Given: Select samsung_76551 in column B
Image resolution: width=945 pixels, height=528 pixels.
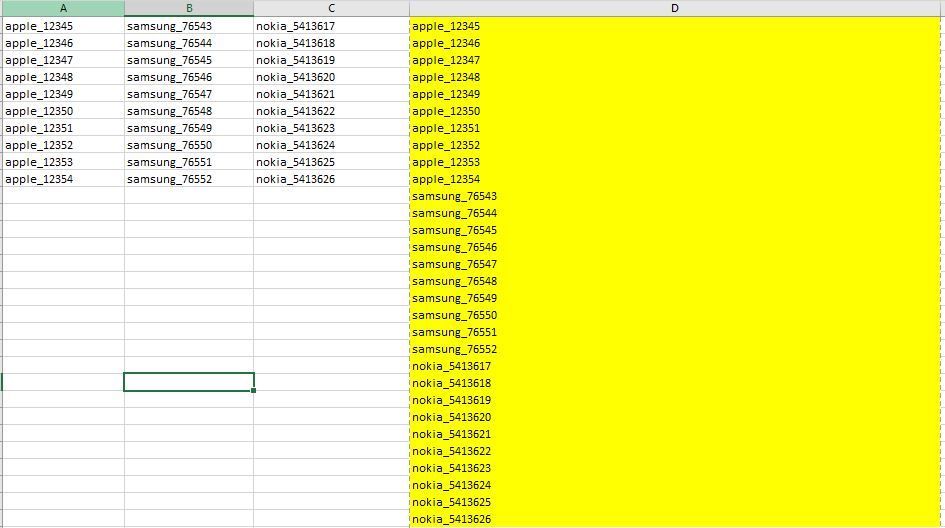Looking at the screenshot, I should (189, 162).
